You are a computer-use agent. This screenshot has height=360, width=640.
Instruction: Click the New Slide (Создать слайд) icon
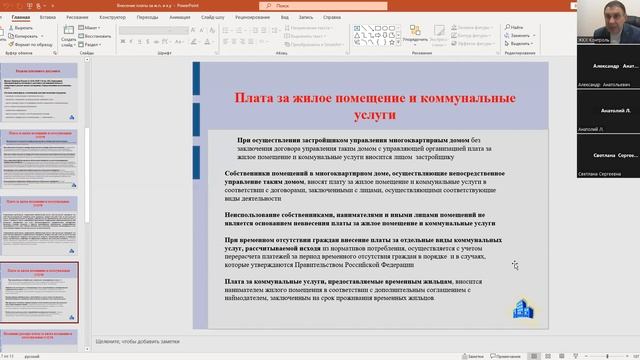(69, 31)
